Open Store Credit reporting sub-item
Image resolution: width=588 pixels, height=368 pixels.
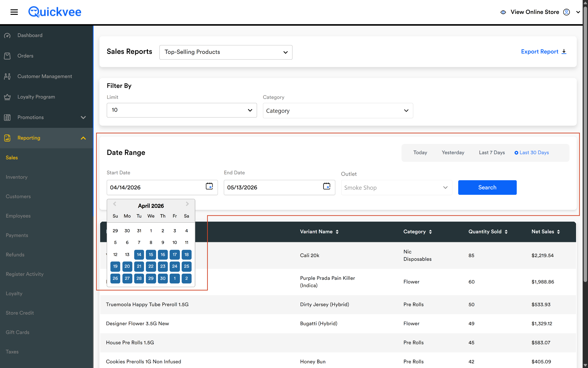20,313
